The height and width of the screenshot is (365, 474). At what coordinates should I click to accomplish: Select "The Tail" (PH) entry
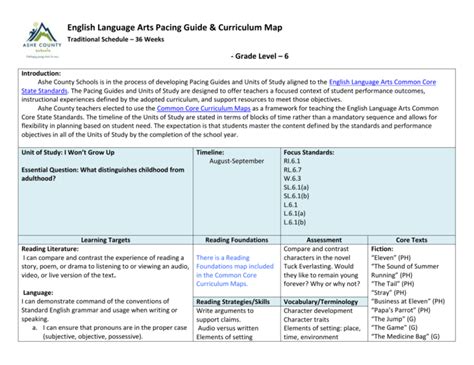(393, 284)
